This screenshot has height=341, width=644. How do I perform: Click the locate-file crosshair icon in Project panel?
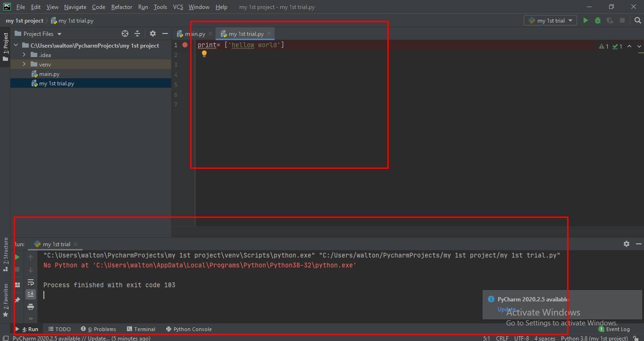pos(125,33)
